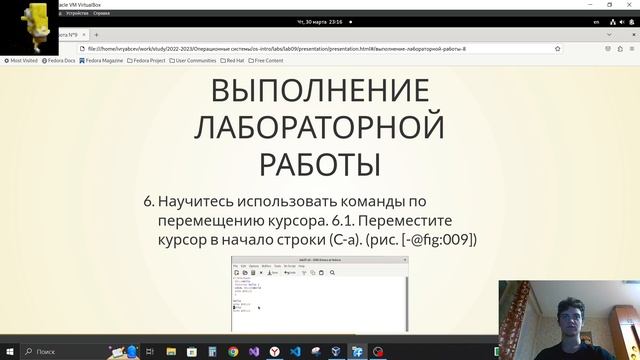Open the GNOME clock and calendar
Image resolution: width=640 pixels, height=360 pixels.
[320, 22]
